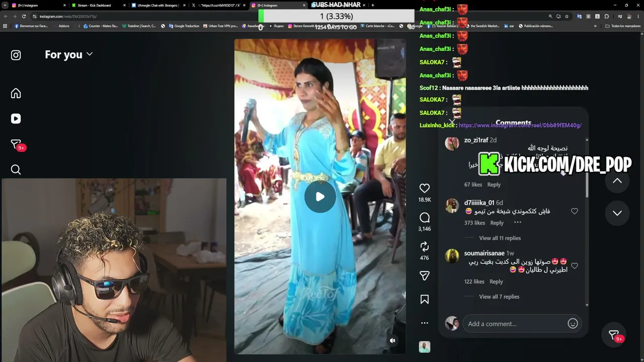Reply to zo_zi1raf's comment
This screenshot has width=644, height=362.
click(x=494, y=185)
